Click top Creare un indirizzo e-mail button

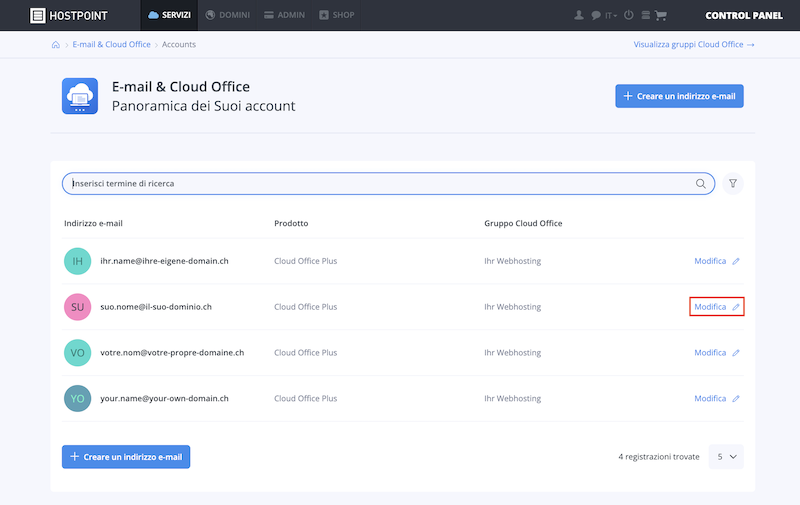[x=679, y=96]
